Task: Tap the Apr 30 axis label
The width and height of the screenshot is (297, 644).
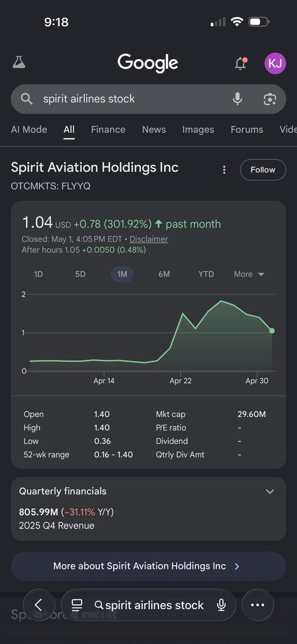Action: (x=257, y=380)
